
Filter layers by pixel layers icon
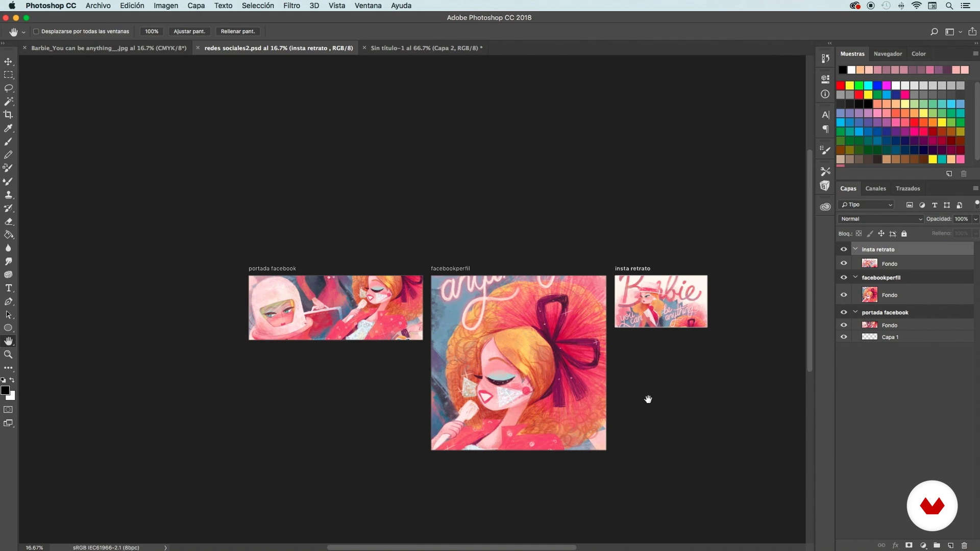click(910, 205)
